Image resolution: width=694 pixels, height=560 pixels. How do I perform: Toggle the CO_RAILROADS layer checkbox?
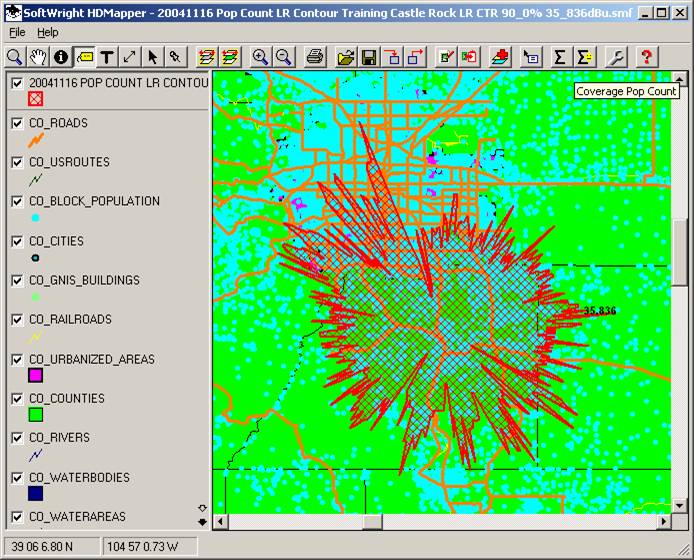(17, 320)
